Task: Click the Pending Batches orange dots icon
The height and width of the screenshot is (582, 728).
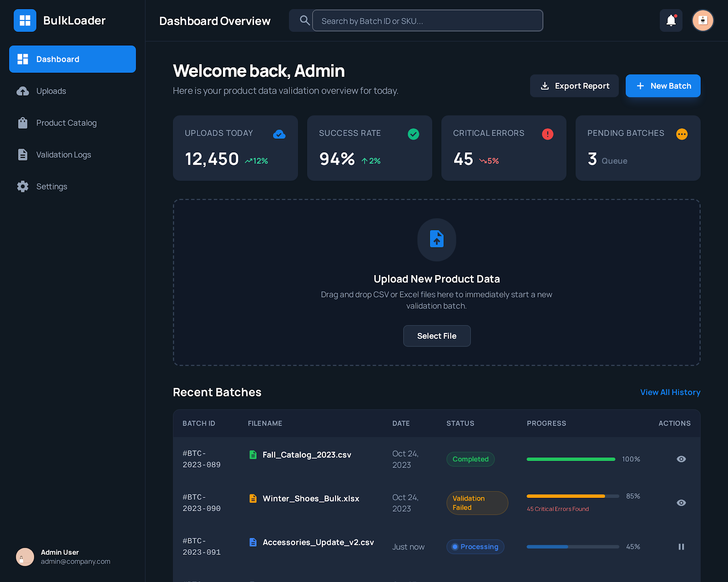Action: pos(682,134)
